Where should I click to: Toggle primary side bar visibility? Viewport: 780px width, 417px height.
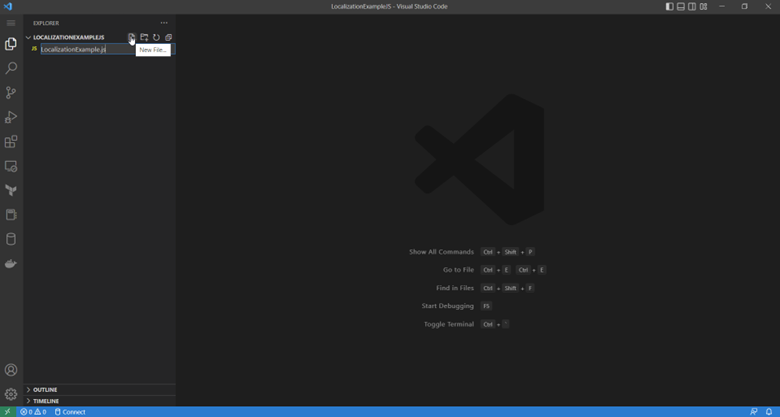point(670,6)
